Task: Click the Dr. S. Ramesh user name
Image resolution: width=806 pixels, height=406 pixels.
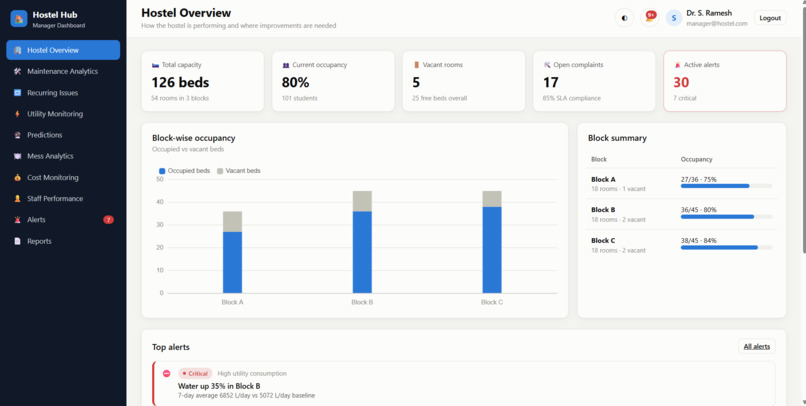Action: [x=709, y=13]
